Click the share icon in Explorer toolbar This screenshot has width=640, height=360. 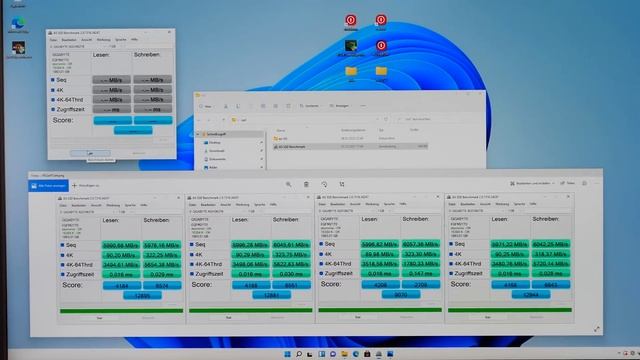pos(276,106)
